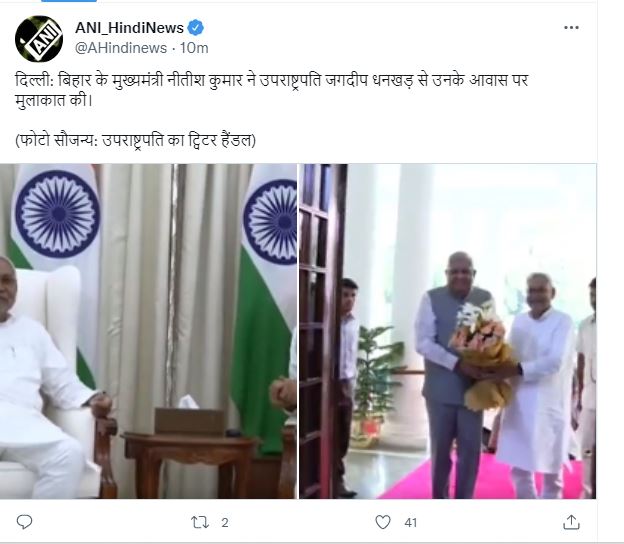Retweet this post using the retweet icon
624x544 pixels.
(x=200, y=522)
